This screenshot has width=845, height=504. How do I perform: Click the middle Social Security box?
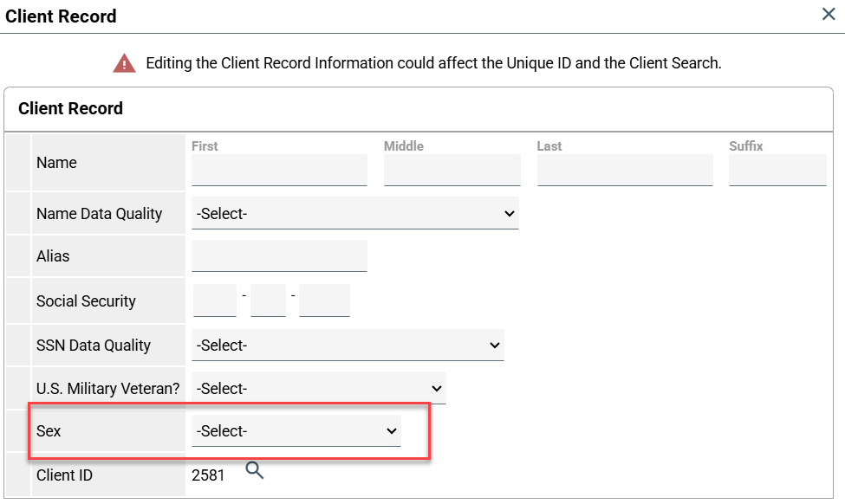(x=269, y=300)
